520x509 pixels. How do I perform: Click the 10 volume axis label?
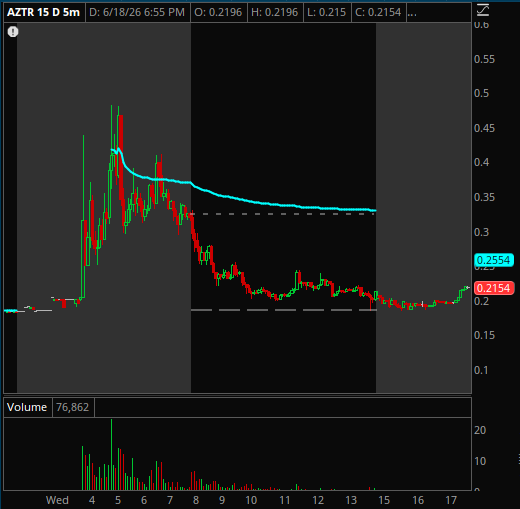(x=480, y=461)
